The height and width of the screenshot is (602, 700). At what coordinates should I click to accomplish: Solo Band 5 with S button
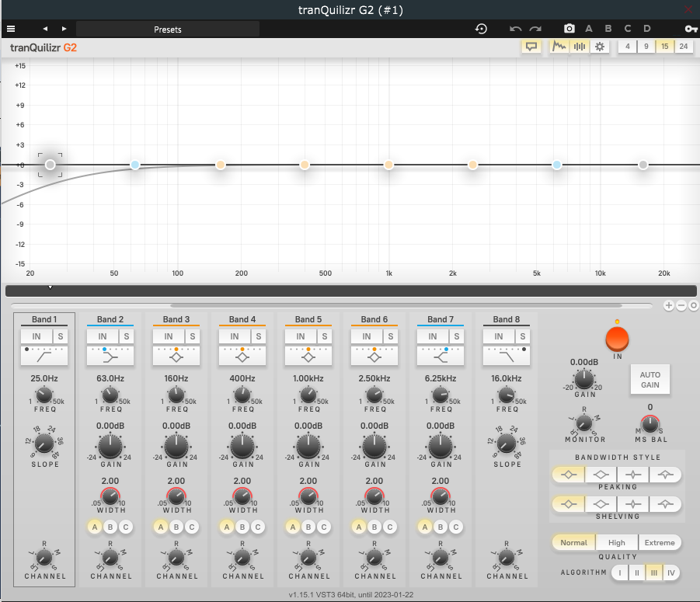[325, 336]
